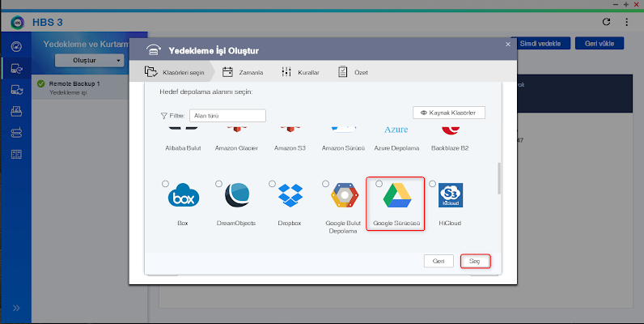Click the Alibaba Bulut label
Image resolution: width=644 pixels, height=324 pixels.
183,148
